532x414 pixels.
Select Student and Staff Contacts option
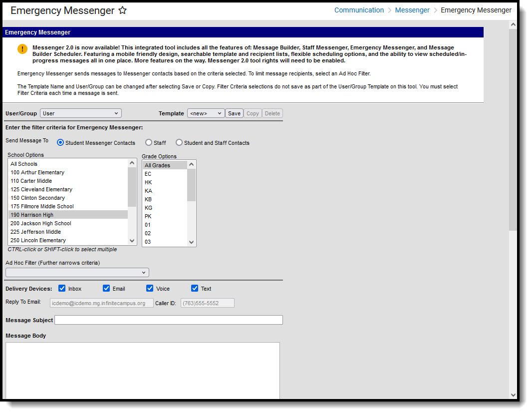pyautogui.click(x=179, y=143)
